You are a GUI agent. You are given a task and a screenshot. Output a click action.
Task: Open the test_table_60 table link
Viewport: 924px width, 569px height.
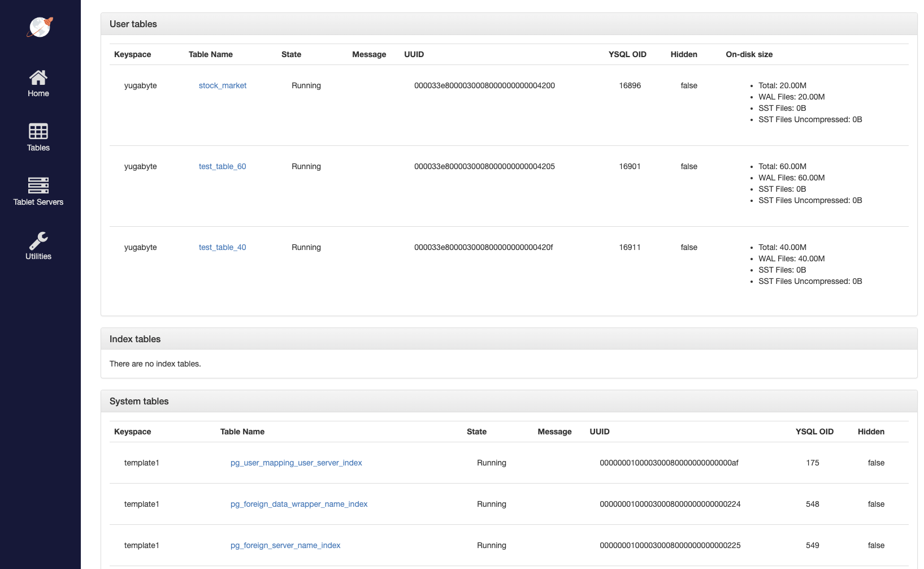pyautogui.click(x=222, y=167)
